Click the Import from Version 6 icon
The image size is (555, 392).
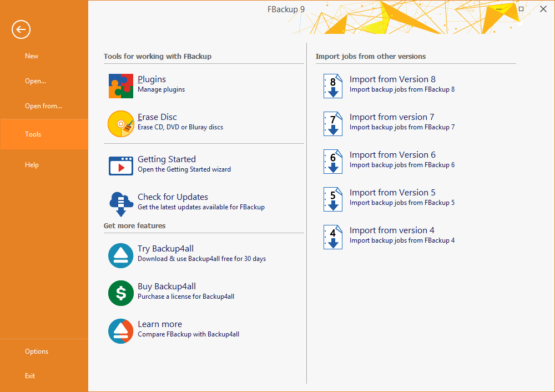[333, 161]
